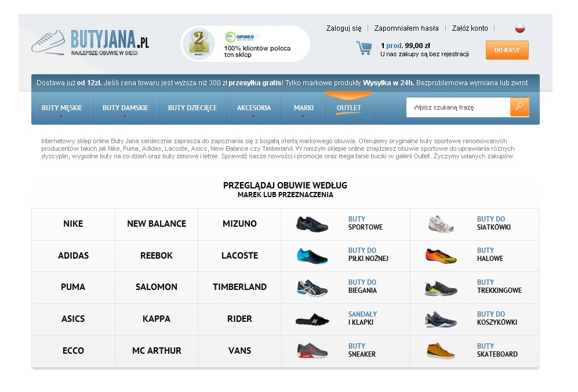Select the black sports shoe image
The width and height of the screenshot is (578, 392).
coord(312,224)
